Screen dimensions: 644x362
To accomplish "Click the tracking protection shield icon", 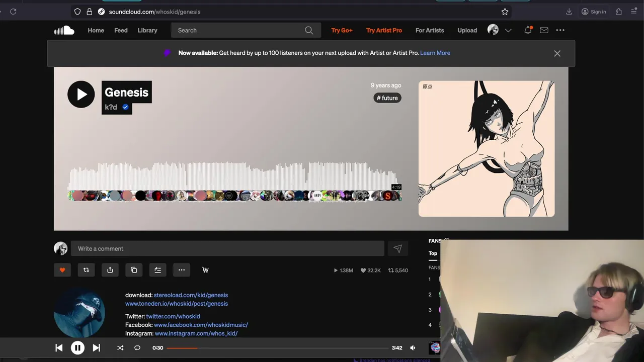I will [77, 12].
